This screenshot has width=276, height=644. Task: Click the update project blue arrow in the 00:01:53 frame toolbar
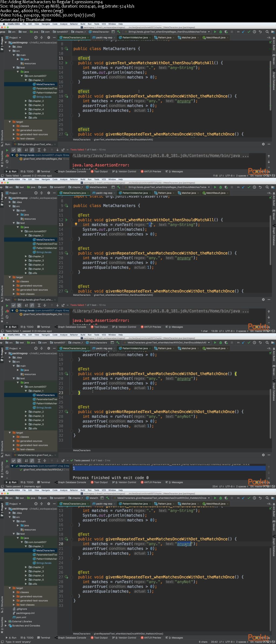(243, 187)
